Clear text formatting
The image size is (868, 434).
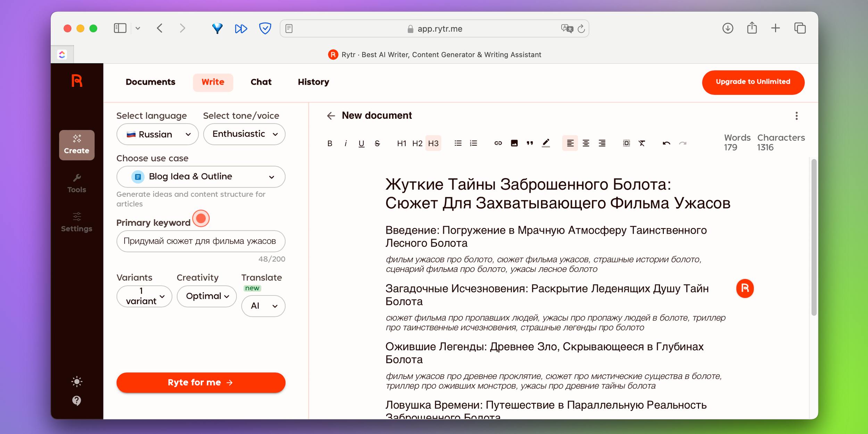pyautogui.click(x=642, y=143)
